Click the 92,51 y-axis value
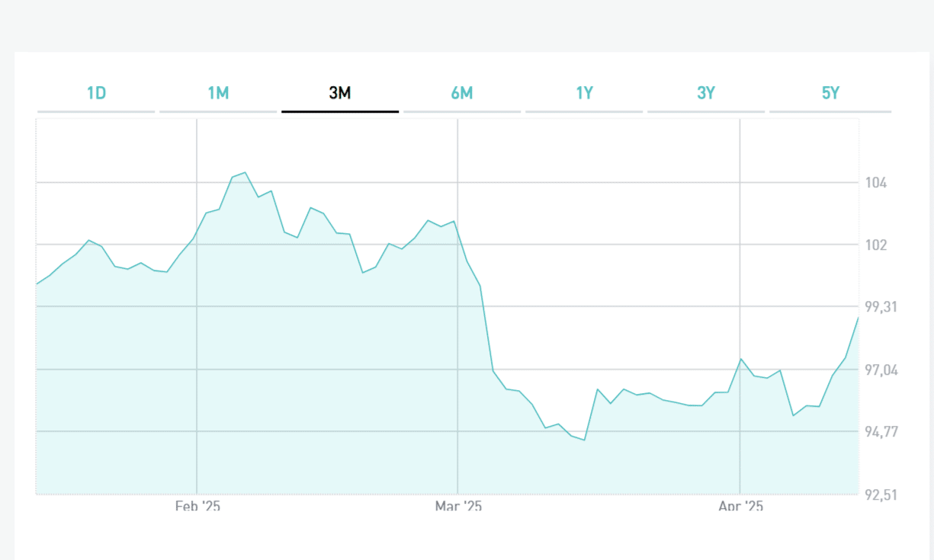The image size is (934, 560). coord(880,494)
